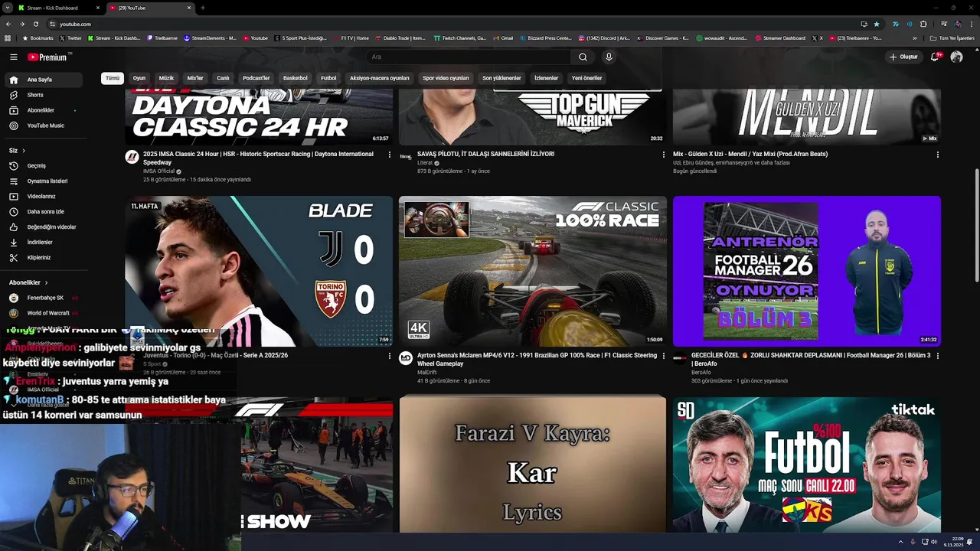Screen dimensions: 980x551
Task: Select the Tümü filter chip
Action: coord(113,78)
